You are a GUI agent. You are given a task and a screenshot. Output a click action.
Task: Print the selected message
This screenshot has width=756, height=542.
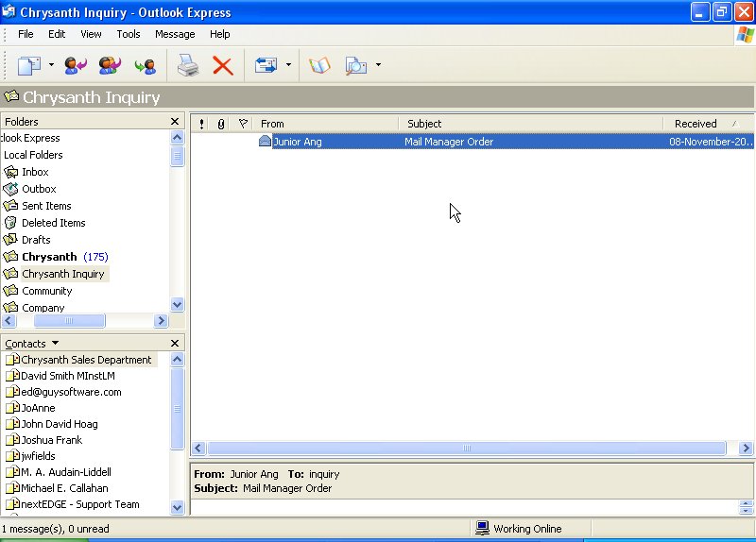(x=188, y=65)
